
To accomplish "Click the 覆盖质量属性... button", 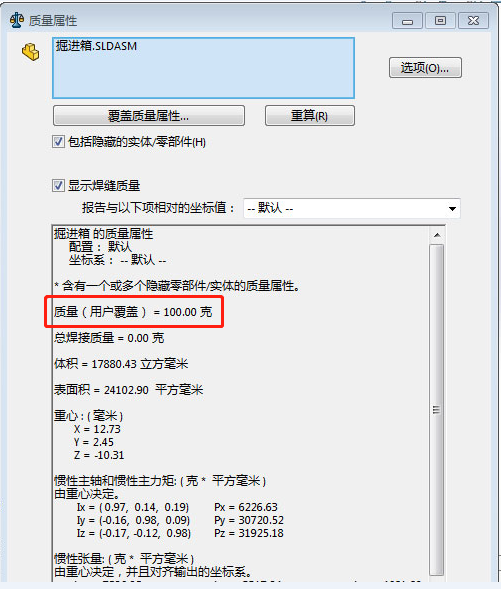I will tap(149, 115).
